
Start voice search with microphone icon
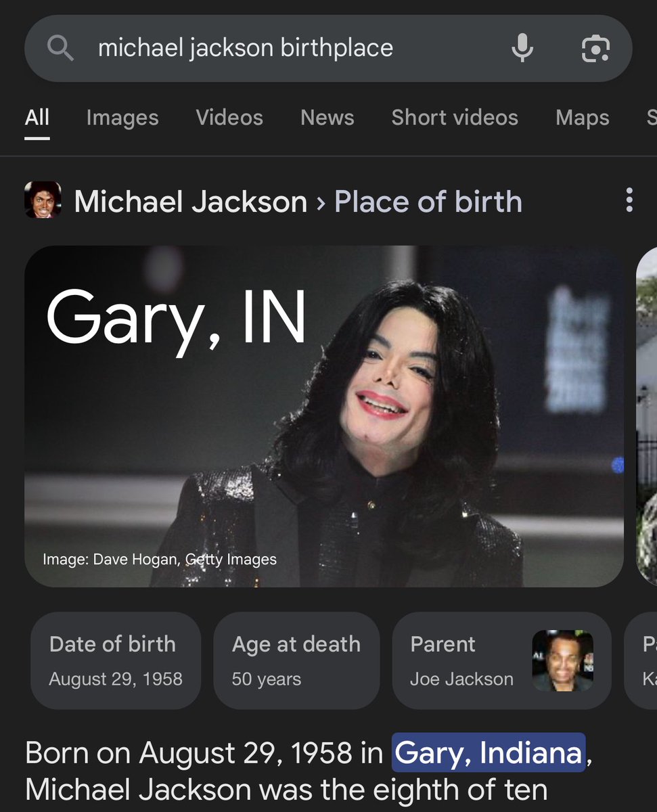(522, 48)
